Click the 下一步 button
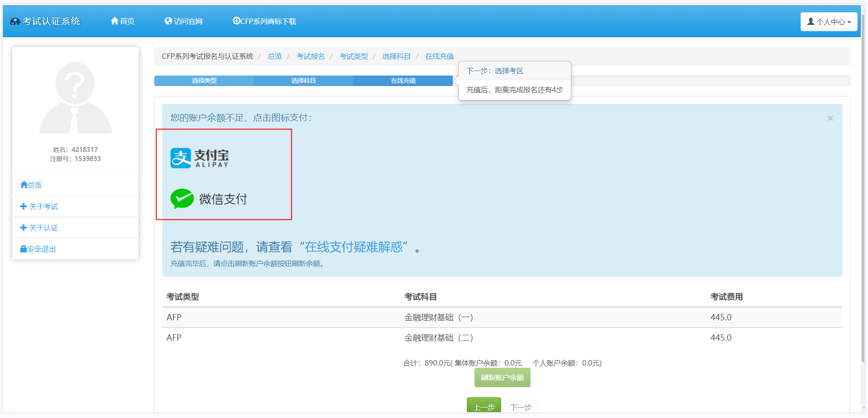 pyautogui.click(x=521, y=406)
